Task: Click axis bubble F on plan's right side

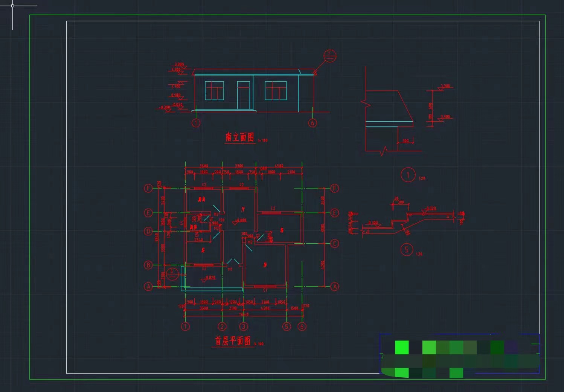Action: tap(335, 188)
